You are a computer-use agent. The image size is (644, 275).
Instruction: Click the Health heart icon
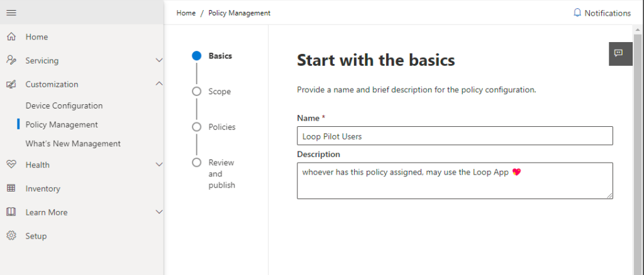[11, 164]
